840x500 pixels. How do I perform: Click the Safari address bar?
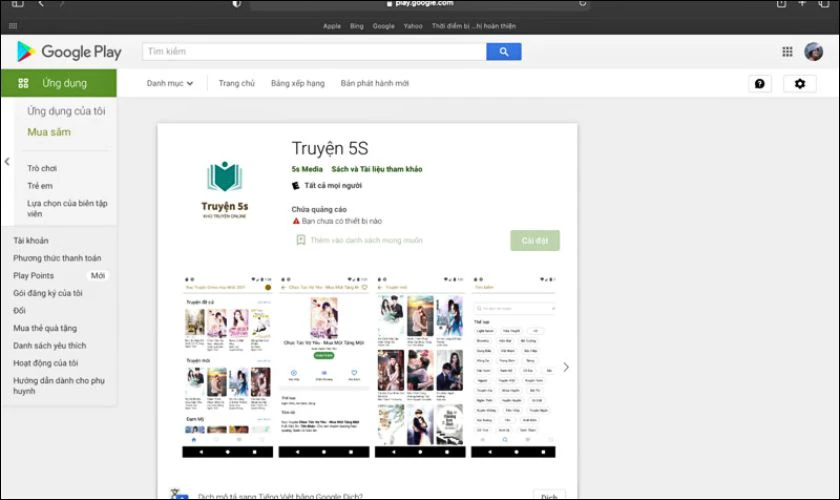419,4
